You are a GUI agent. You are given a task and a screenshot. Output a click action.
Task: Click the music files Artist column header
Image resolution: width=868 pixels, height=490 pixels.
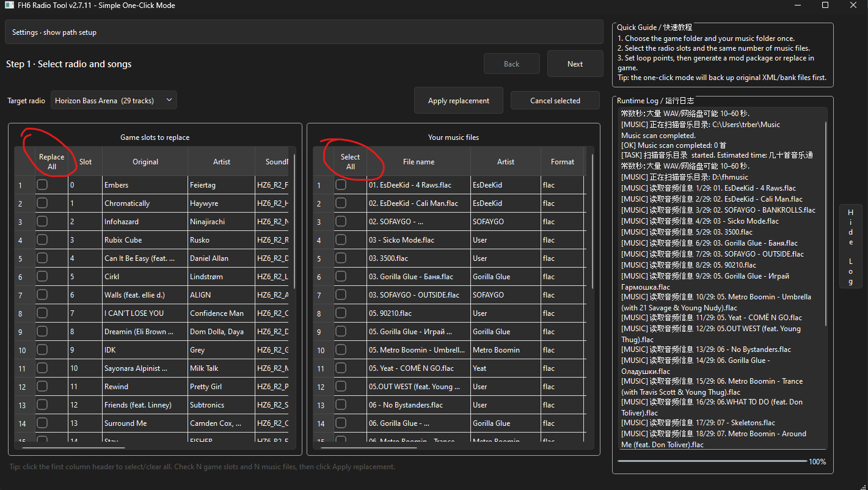click(506, 162)
